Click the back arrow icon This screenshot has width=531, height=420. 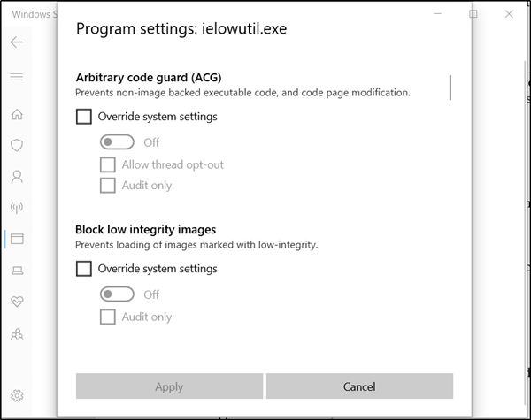[x=17, y=42]
